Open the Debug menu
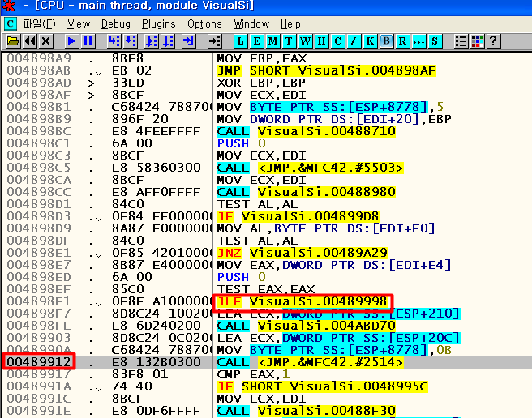 point(116,24)
